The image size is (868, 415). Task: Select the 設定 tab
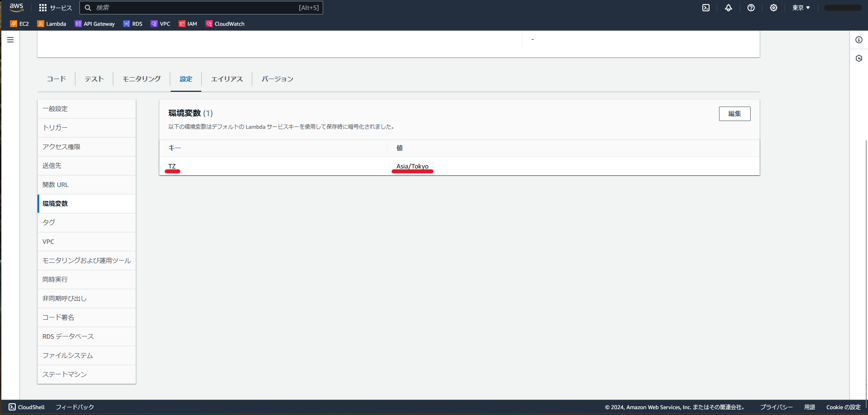pyautogui.click(x=186, y=79)
